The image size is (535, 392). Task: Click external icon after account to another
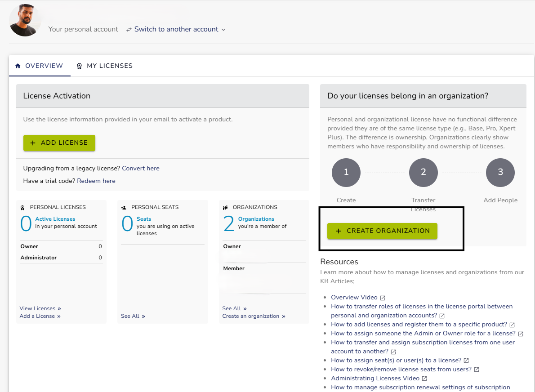393,352
